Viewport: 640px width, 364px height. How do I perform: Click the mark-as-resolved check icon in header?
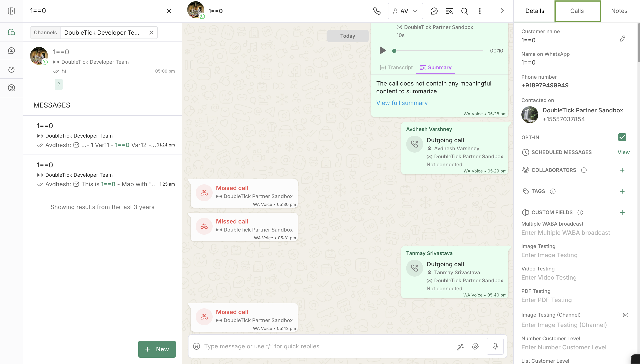434,11
